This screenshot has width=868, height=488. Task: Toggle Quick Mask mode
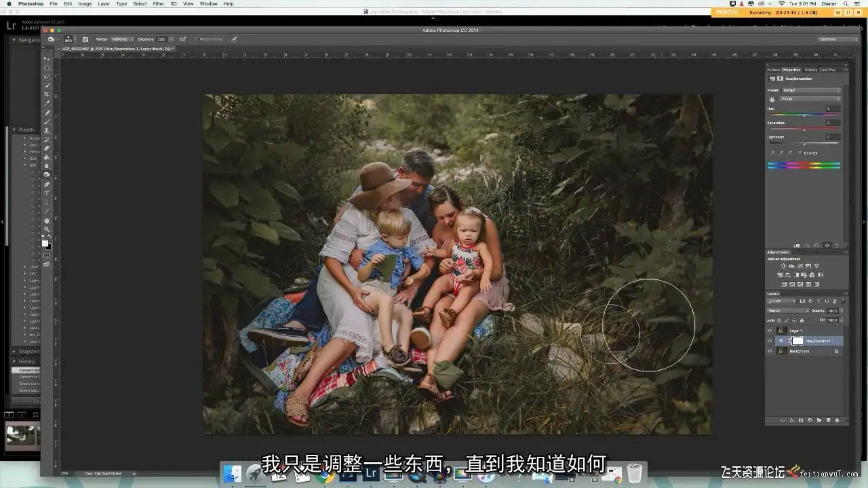47,255
